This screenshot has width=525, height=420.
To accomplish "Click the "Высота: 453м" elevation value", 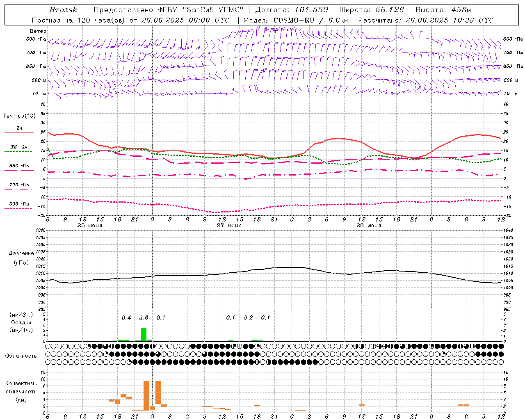I will pos(444,10).
